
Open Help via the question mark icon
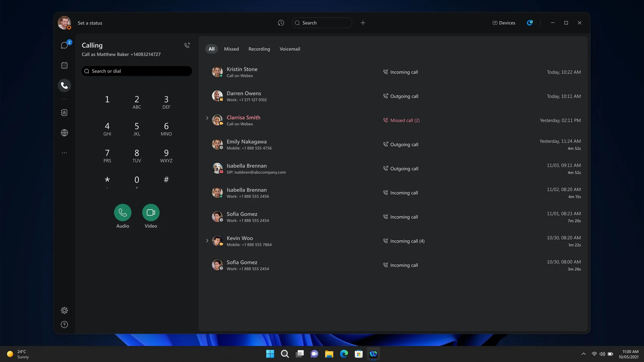coord(64,324)
